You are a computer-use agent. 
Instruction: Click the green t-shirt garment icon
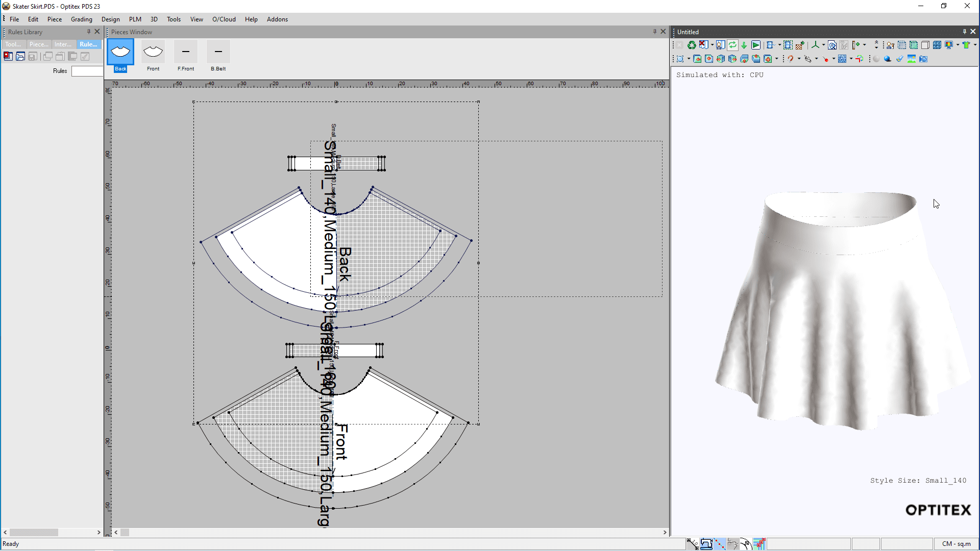pyautogui.click(x=966, y=45)
